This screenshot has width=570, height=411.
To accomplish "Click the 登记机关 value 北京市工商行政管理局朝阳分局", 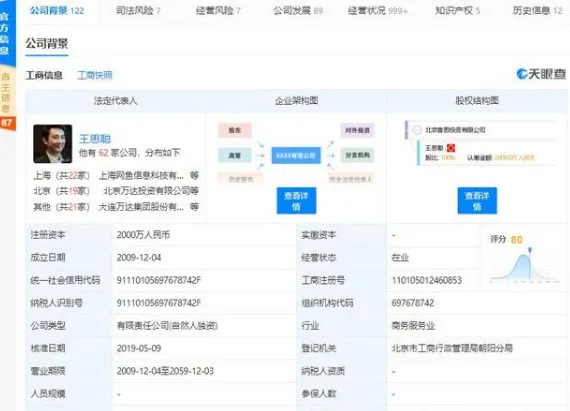I will click(x=452, y=348).
